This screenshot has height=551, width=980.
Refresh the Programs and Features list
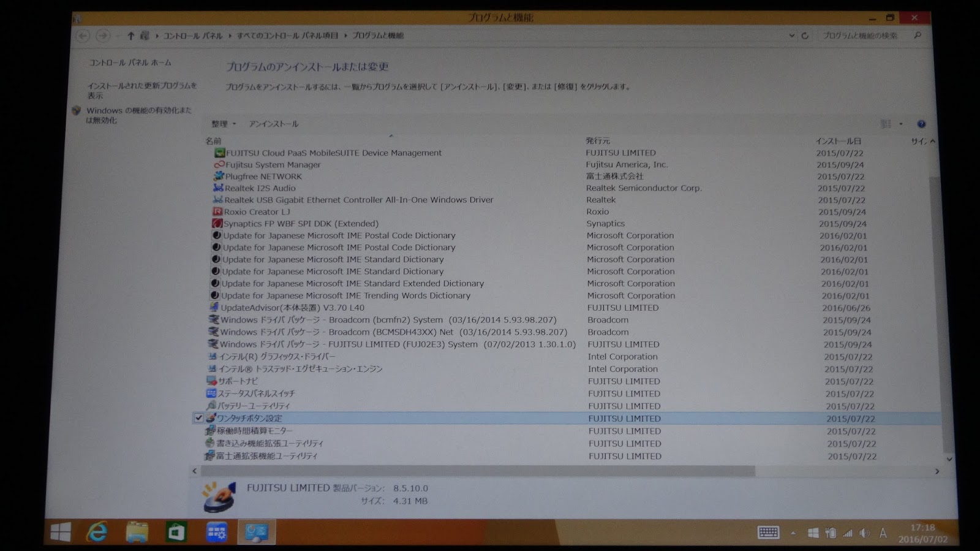pyautogui.click(x=805, y=36)
